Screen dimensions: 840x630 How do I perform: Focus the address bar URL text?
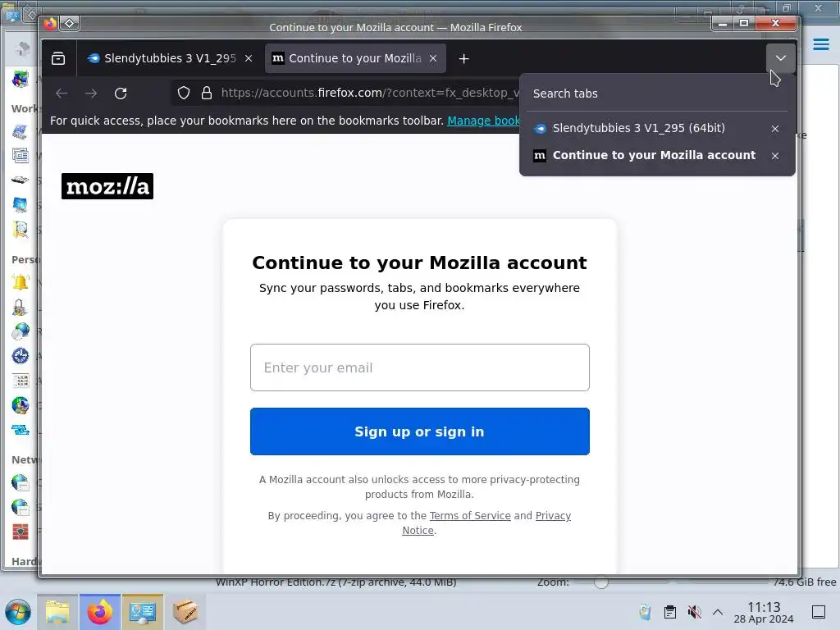coord(370,93)
